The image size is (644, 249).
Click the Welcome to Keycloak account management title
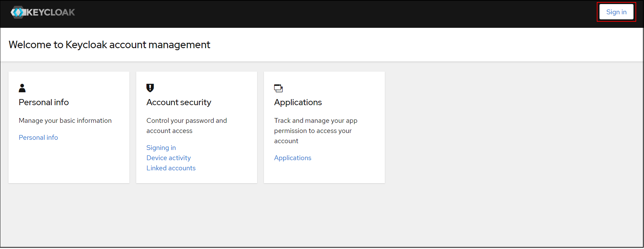[109, 45]
